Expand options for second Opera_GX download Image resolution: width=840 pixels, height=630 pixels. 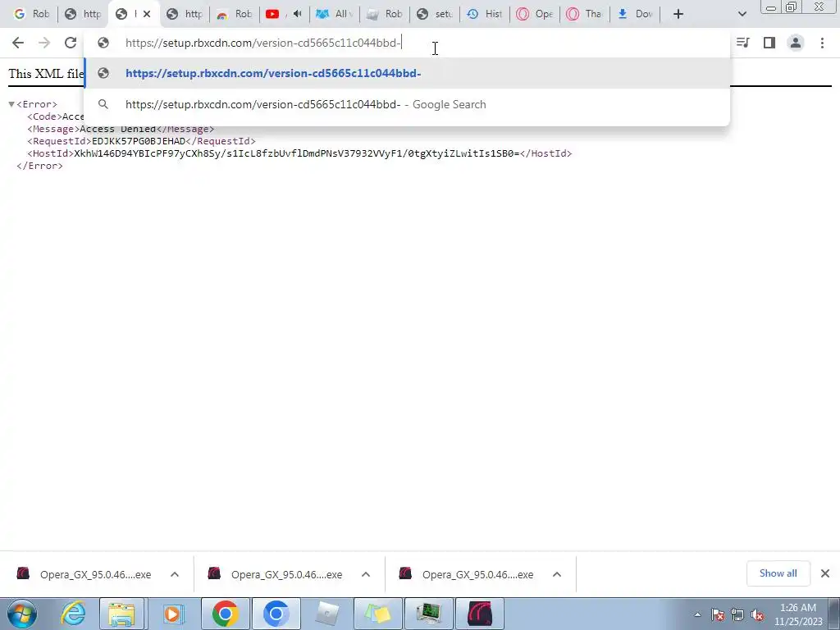(366, 574)
